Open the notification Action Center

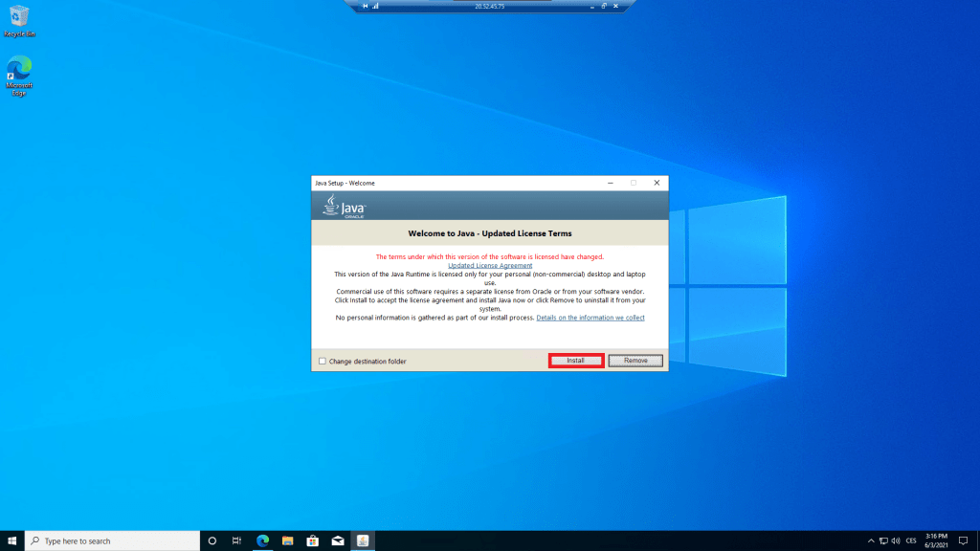tap(965, 540)
